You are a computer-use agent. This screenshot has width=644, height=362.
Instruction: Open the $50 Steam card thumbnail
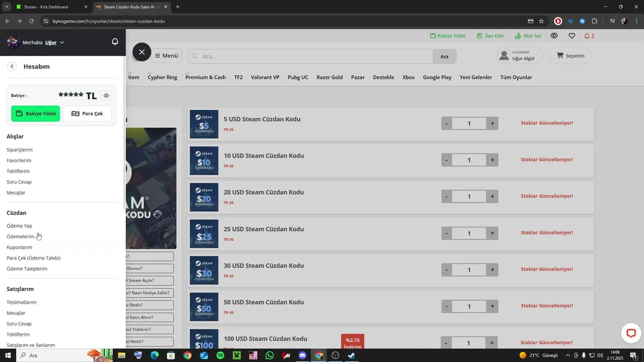click(x=204, y=307)
